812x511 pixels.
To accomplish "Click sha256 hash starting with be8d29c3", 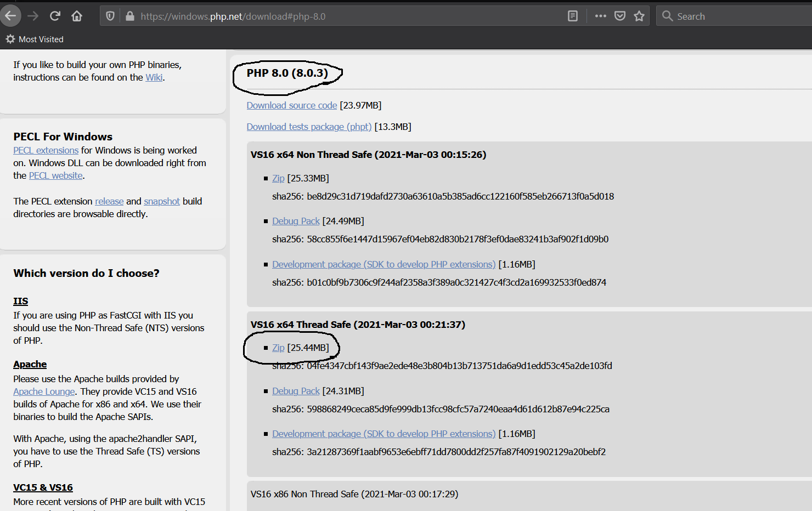I will (460, 196).
